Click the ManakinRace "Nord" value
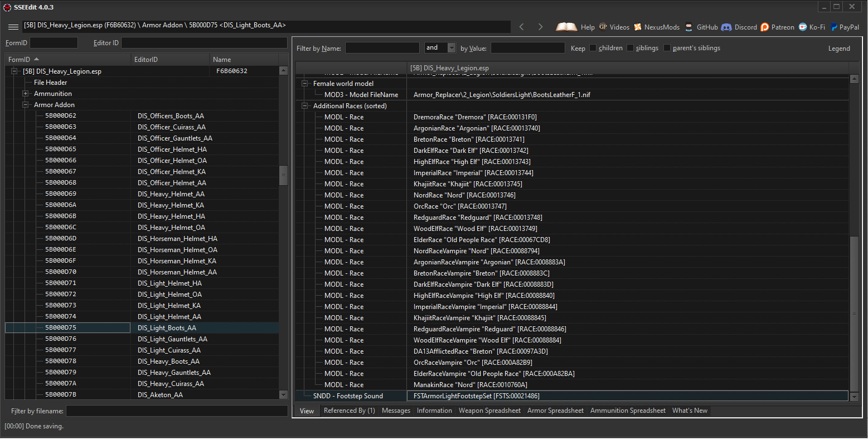 click(470, 385)
